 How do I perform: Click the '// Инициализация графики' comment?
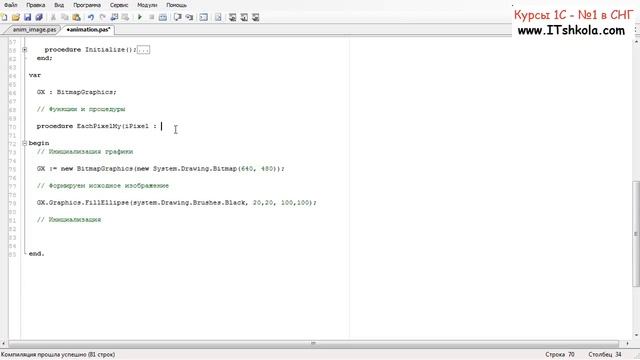85,152
